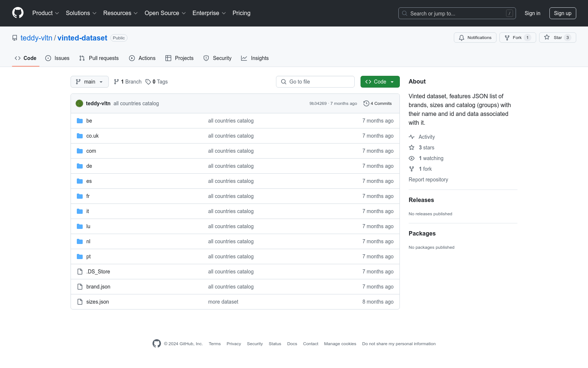Open the Terms link in footer

pyautogui.click(x=215, y=344)
